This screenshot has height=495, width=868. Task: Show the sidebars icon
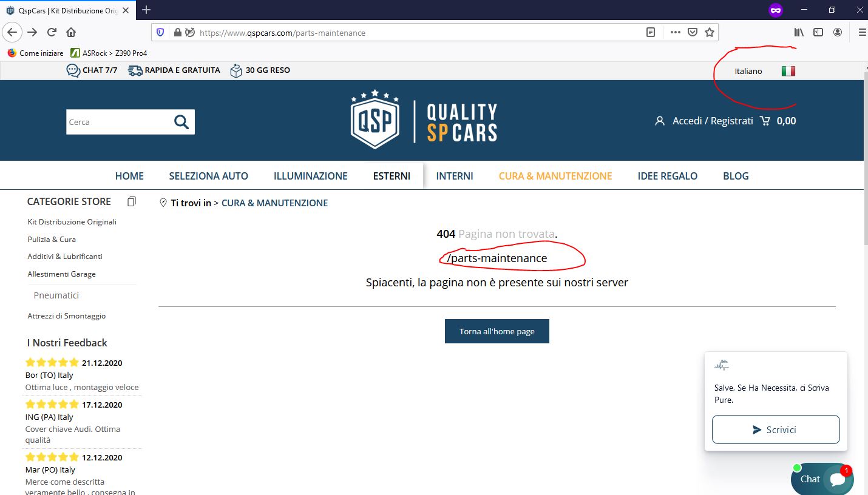(x=818, y=33)
